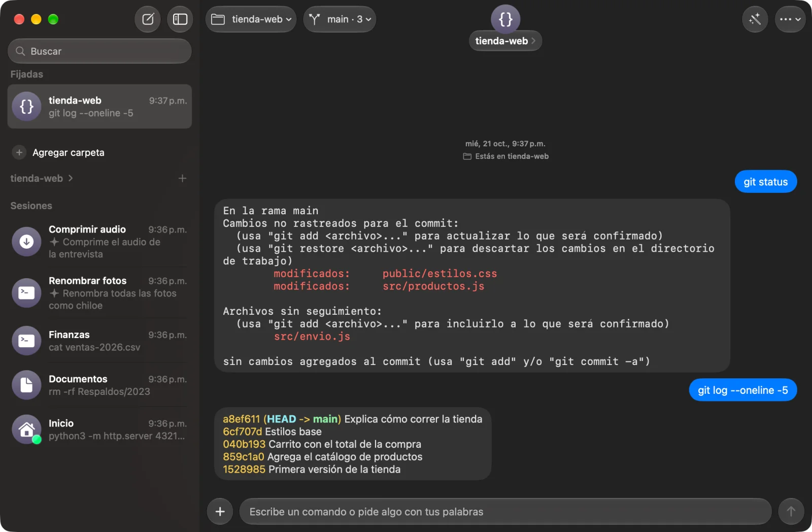
Task: Click the folder icon in tienda-web dropdown
Action: 218,19
